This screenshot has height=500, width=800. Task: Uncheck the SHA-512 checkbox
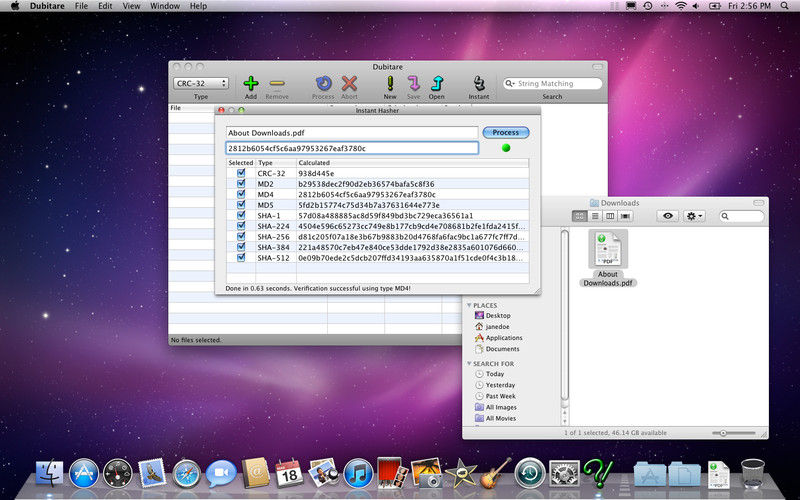(x=241, y=258)
